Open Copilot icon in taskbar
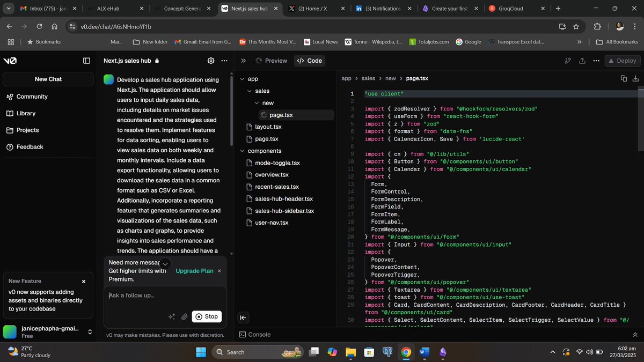 coord(332,352)
